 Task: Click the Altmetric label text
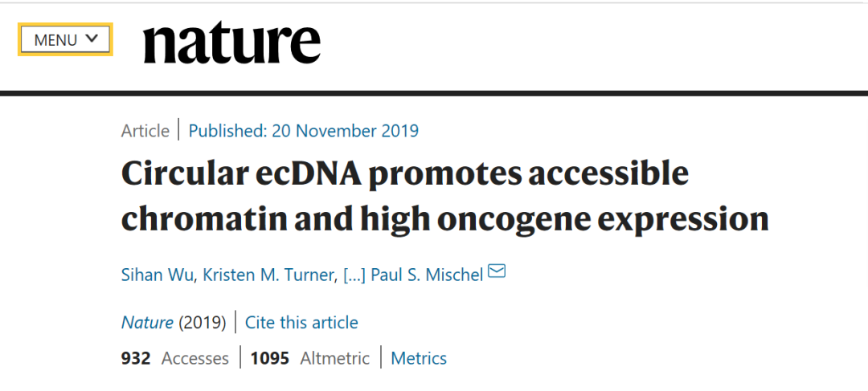(x=335, y=358)
